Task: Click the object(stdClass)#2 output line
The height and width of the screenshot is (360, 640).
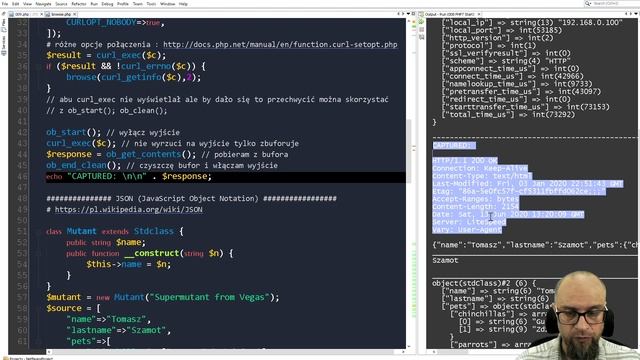Action: pyautogui.click(x=484, y=283)
